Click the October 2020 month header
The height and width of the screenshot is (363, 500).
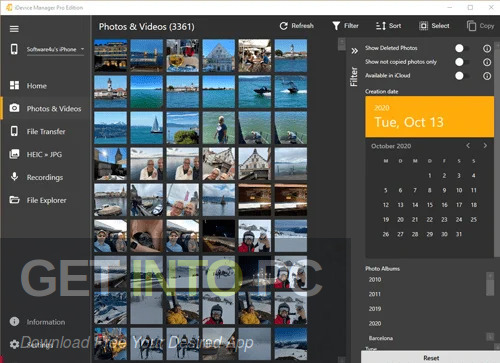pyautogui.click(x=391, y=146)
